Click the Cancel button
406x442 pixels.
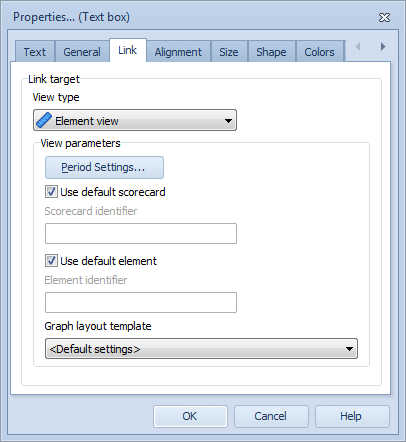click(271, 416)
